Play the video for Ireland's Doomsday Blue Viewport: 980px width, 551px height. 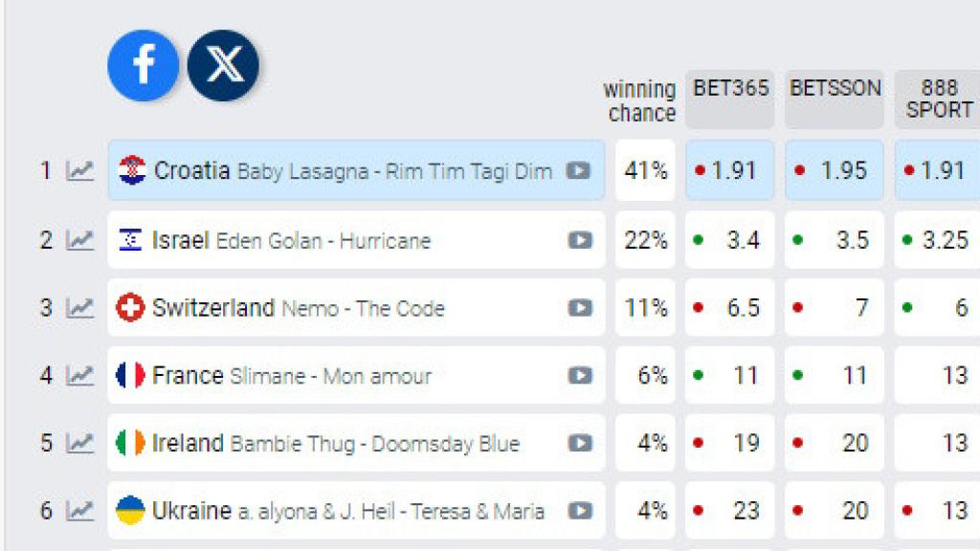point(580,444)
